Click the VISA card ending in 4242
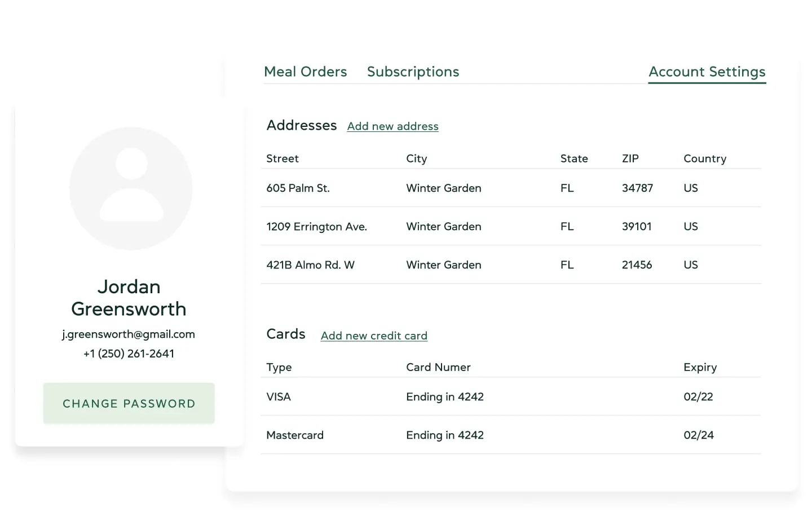Image resolution: width=812 pixels, height=516 pixels. [x=279, y=396]
